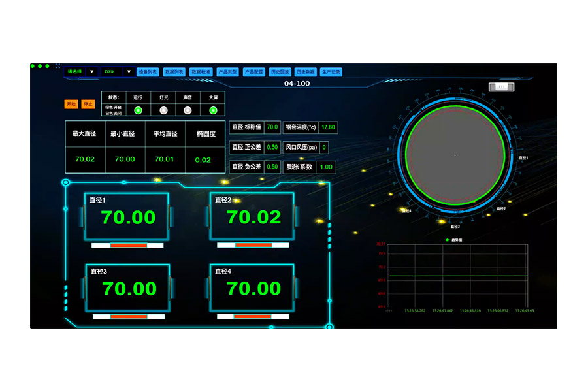This screenshot has height=392, width=588.
Task: Click the 直径1 readout panel showing 70.00
Action: click(127, 216)
